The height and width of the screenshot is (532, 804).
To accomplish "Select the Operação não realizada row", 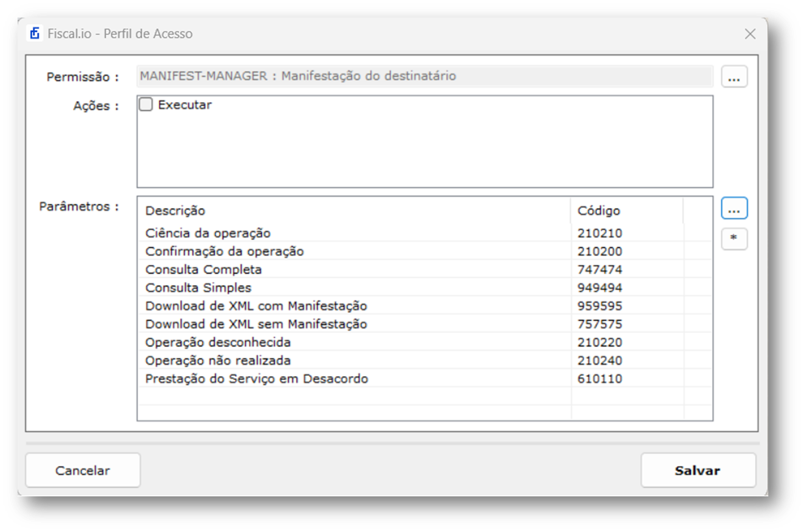I will click(x=425, y=360).
